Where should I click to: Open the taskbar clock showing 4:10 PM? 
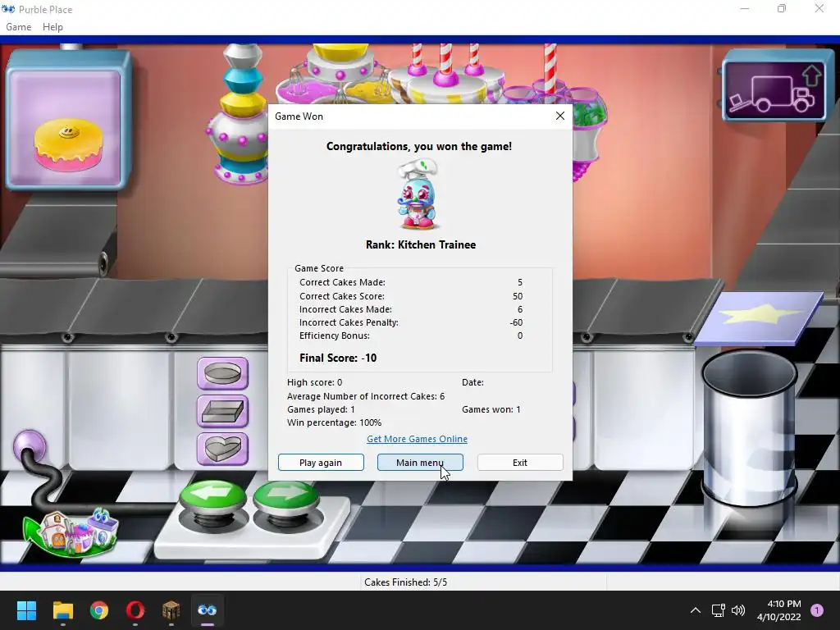pyautogui.click(x=779, y=610)
